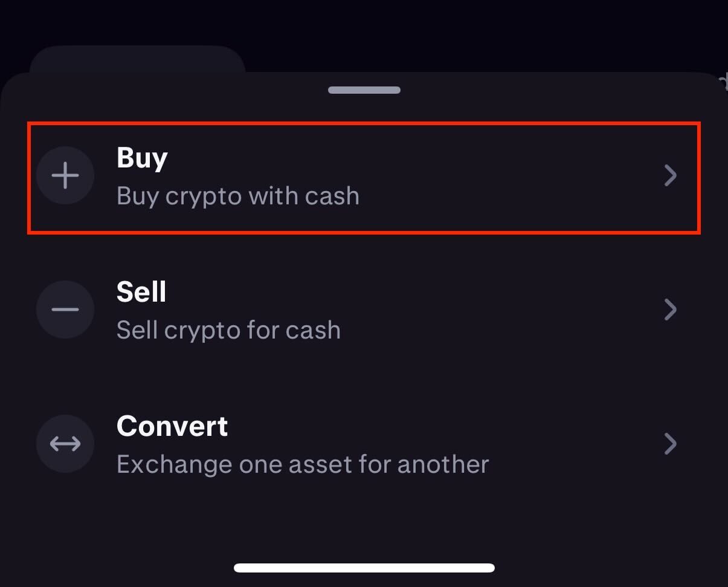Screen dimensions: 728x587
Task: Tap the sheet drag handle bar
Action: (x=364, y=89)
